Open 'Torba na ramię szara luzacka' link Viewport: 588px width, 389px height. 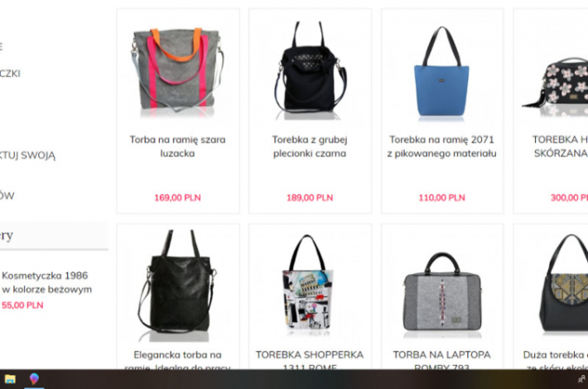coord(178,146)
